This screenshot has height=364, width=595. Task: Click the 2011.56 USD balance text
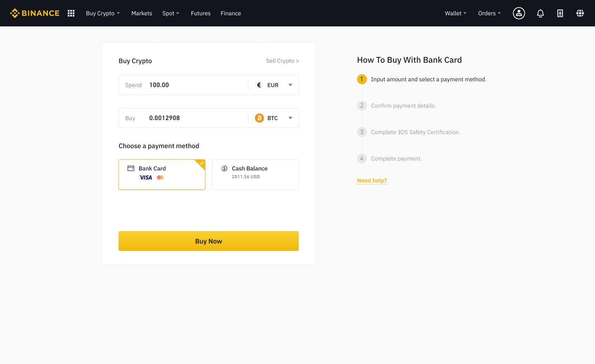click(246, 177)
